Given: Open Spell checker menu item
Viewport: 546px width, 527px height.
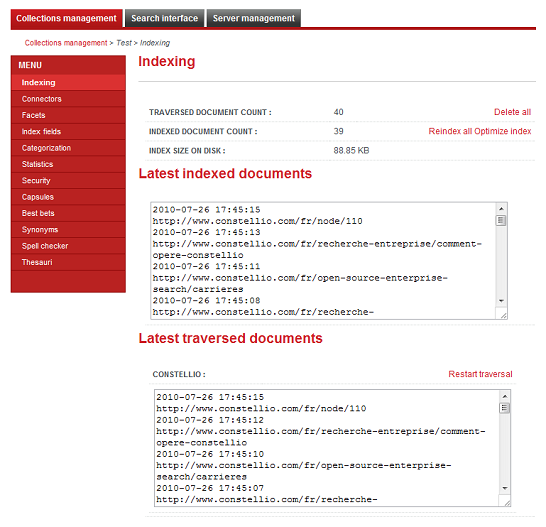Looking at the screenshot, I should 68,246.
